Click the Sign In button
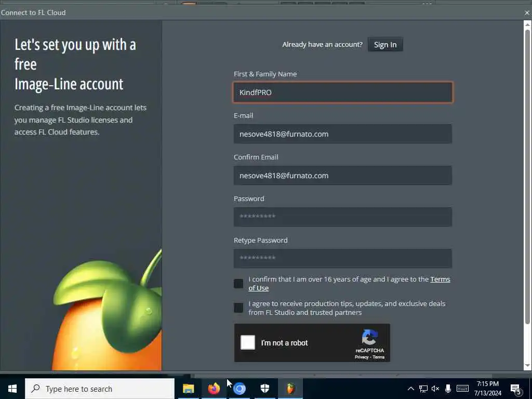This screenshot has width=532, height=399. tap(385, 45)
